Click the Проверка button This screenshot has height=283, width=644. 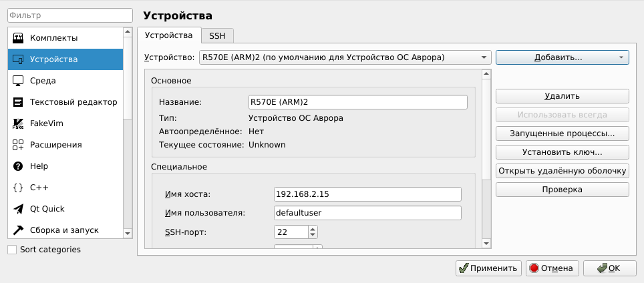[x=562, y=190]
